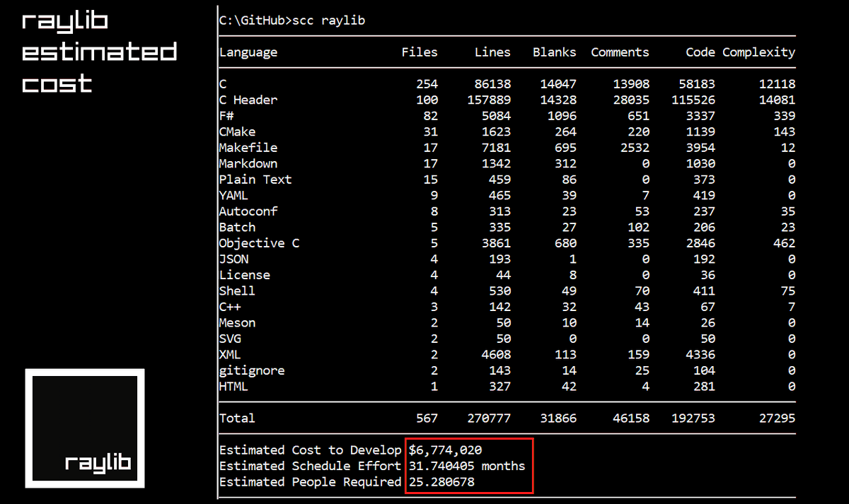The height and width of the screenshot is (504, 849).
Task: Select the 'C Header' language row name
Action: pos(248,100)
